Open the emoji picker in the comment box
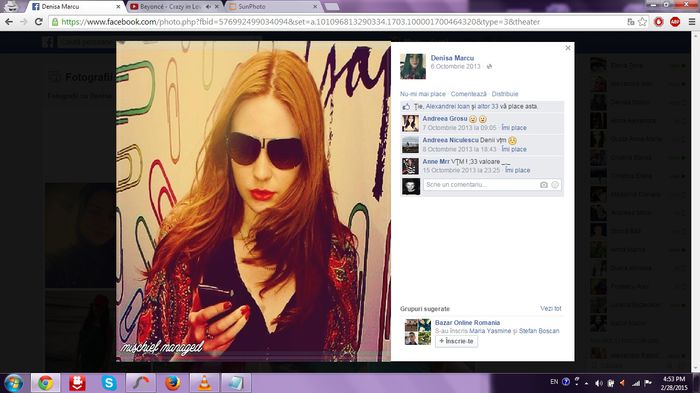This screenshot has width=700, height=393. point(555,185)
